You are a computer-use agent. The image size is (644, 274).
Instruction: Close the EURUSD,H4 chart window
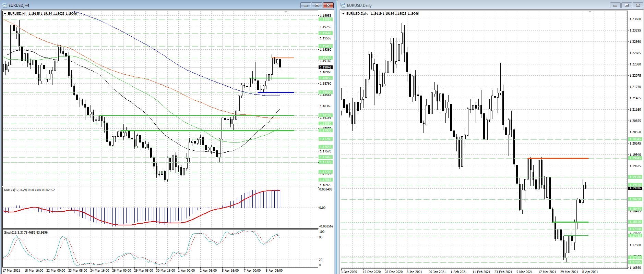pos(328,5)
